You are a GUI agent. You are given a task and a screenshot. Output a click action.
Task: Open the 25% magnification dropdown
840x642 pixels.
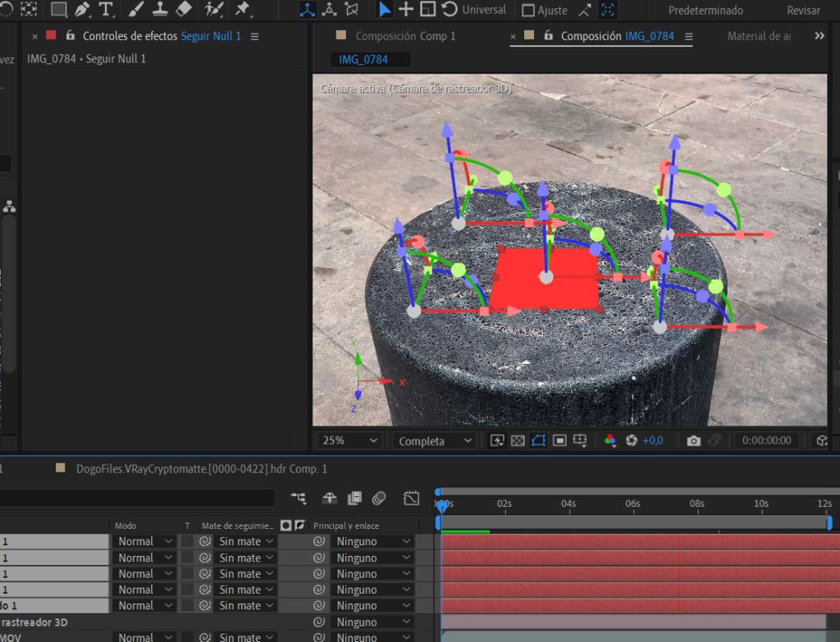pos(348,440)
